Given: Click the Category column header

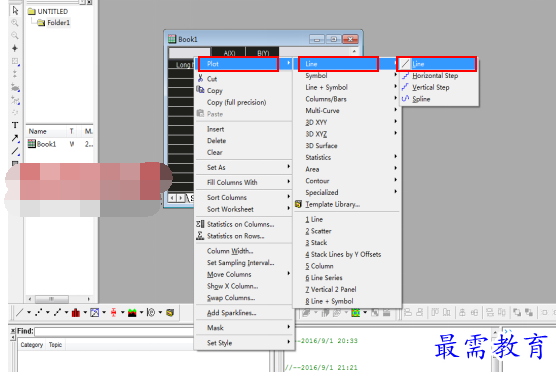Looking at the screenshot, I should (x=32, y=345).
